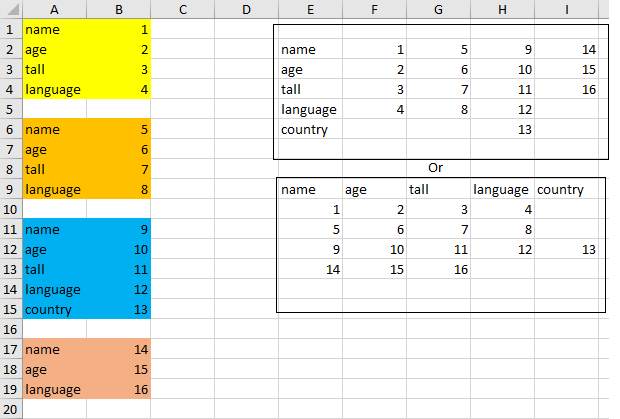620x419 pixels.
Task: Select orange cell B6 with value 5
Action: (119, 130)
